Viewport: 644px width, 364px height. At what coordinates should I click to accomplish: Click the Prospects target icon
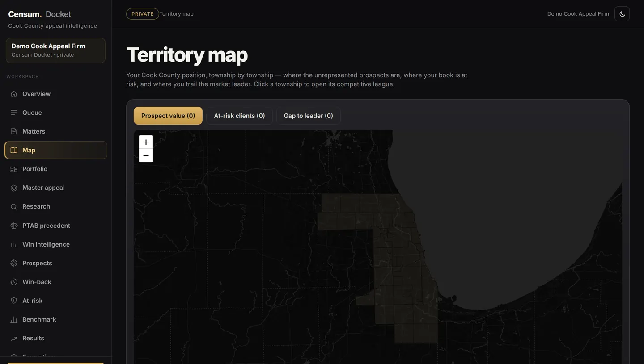click(x=14, y=263)
